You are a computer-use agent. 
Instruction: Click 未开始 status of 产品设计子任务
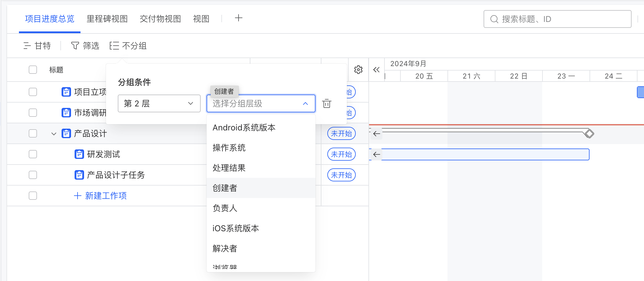point(342,175)
